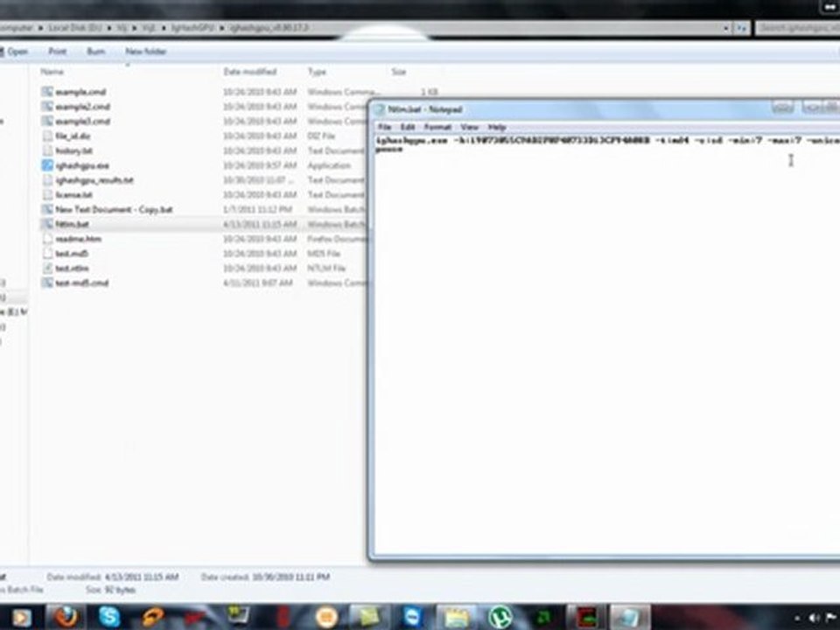Click the '4/13/2011 11:15 AM' date cell in list
840x630 pixels.
pyautogui.click(x=260, y=224)
